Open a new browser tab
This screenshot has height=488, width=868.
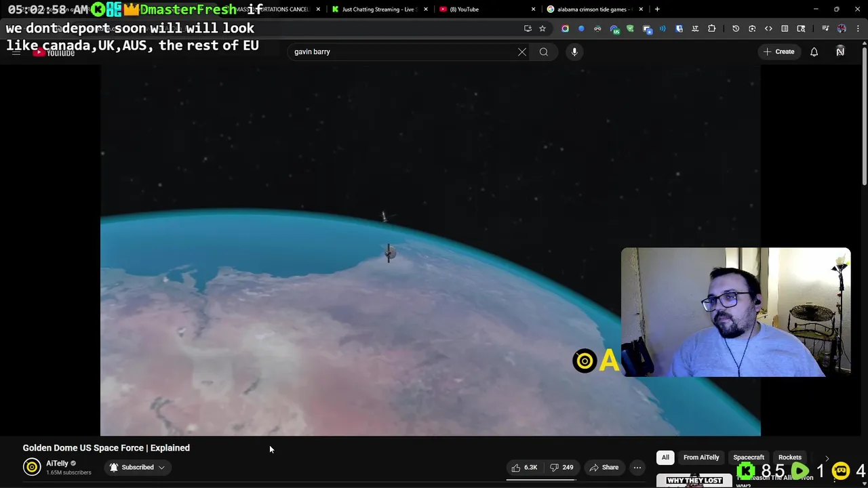657,9
